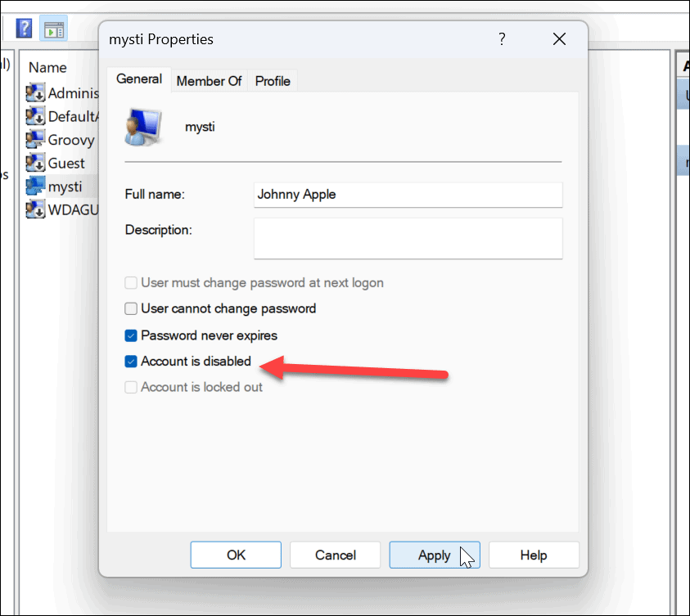Click the OK button
The height and width of the screenshot is (616, 690).
pos(236,555)
